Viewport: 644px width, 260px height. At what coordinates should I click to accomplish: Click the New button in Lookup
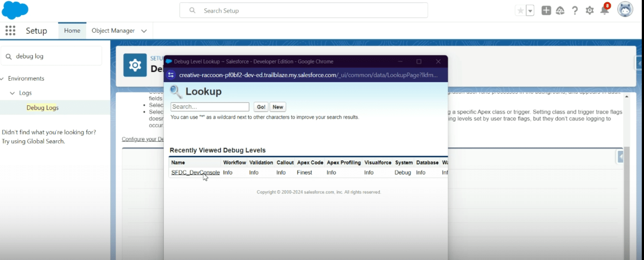point(278,107)
